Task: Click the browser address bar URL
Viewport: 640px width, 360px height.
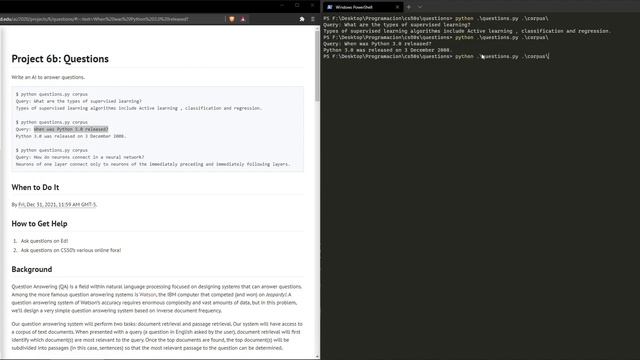Action: coord(95,19)
